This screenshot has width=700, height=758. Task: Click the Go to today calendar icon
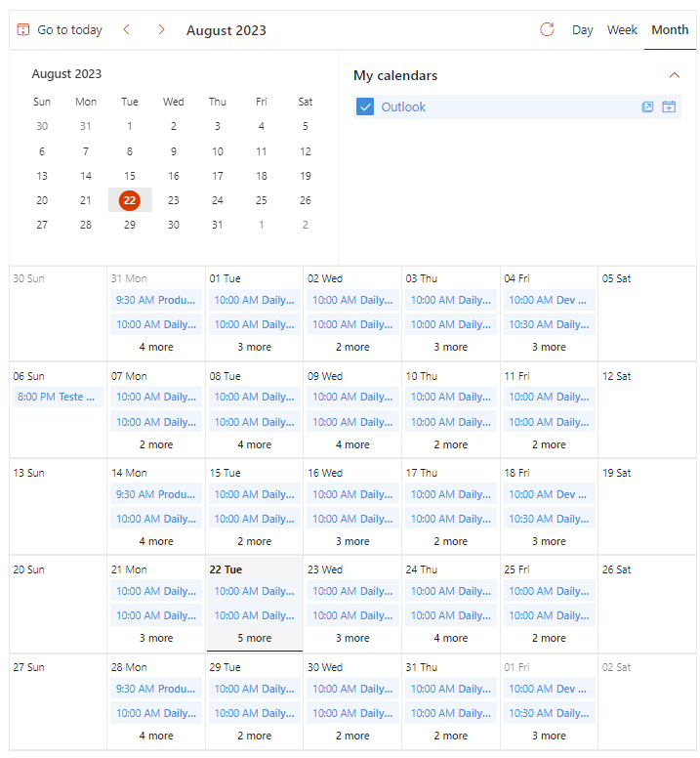pyautogui.click(x=22, y=30)
